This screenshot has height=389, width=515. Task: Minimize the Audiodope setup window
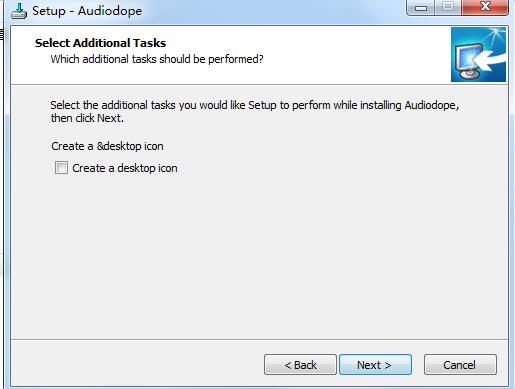point(421,8)
